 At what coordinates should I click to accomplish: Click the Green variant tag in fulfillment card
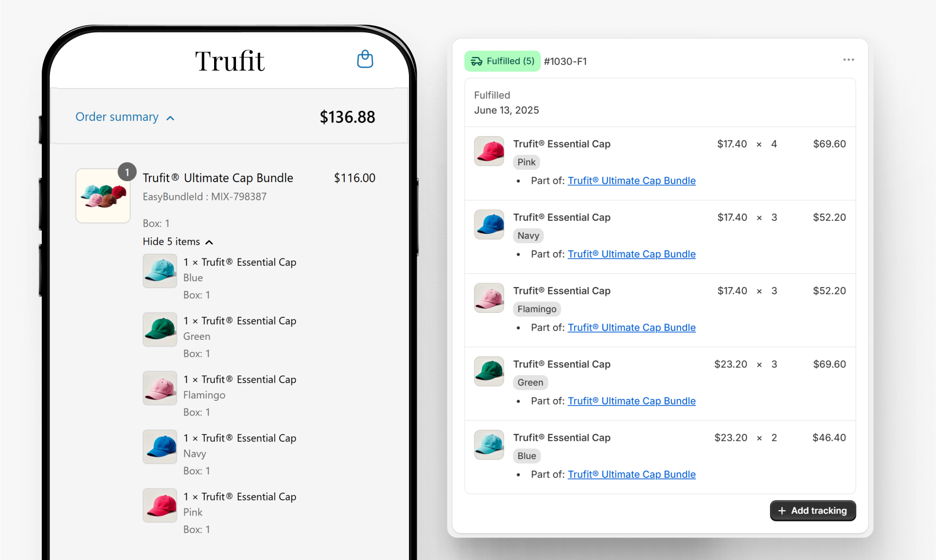[x=530, y=383]
